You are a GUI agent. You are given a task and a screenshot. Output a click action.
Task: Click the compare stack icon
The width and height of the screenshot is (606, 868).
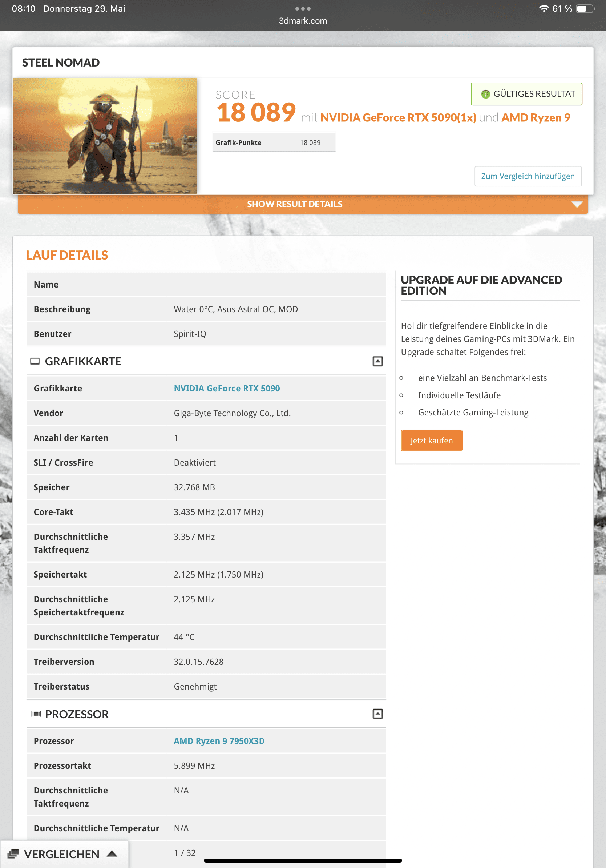[x=13, y=853]
